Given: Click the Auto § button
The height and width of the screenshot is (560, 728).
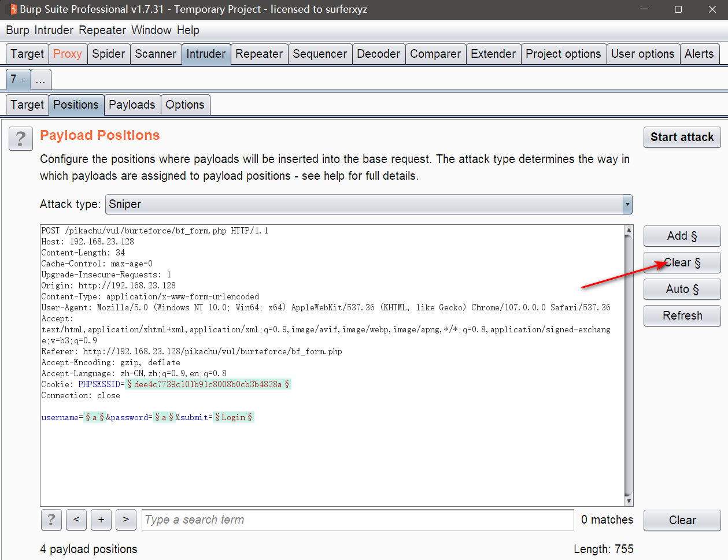Looking at the screenshot, I should [682, 289].
